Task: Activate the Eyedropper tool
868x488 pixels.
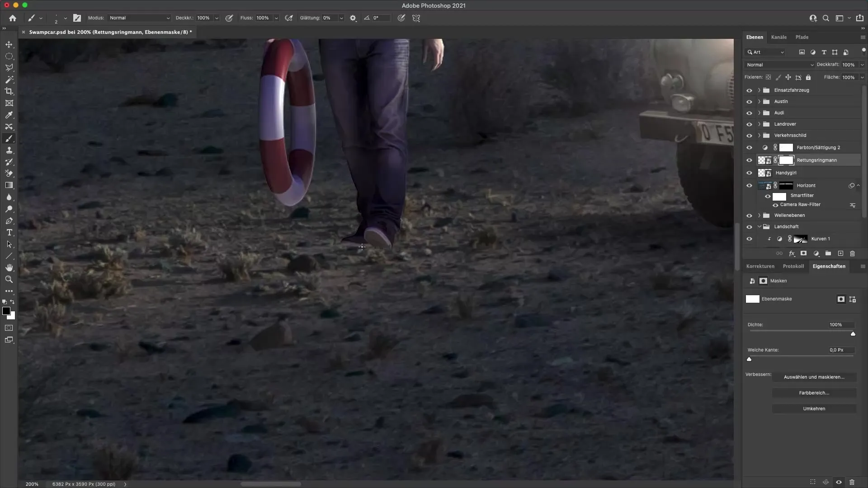Action: click(9, 115)
